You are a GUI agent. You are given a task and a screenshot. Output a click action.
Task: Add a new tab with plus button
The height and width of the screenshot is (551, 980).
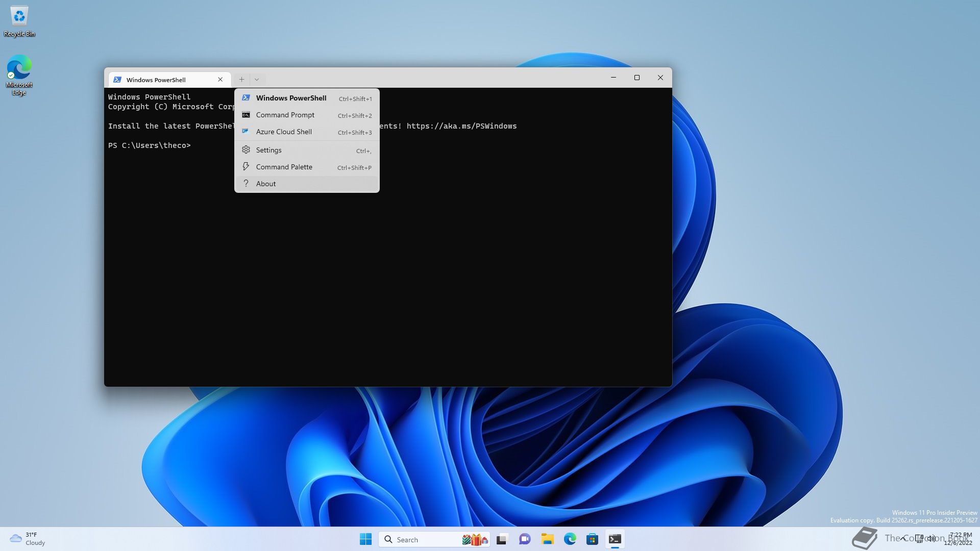click(x=241, y=79)
